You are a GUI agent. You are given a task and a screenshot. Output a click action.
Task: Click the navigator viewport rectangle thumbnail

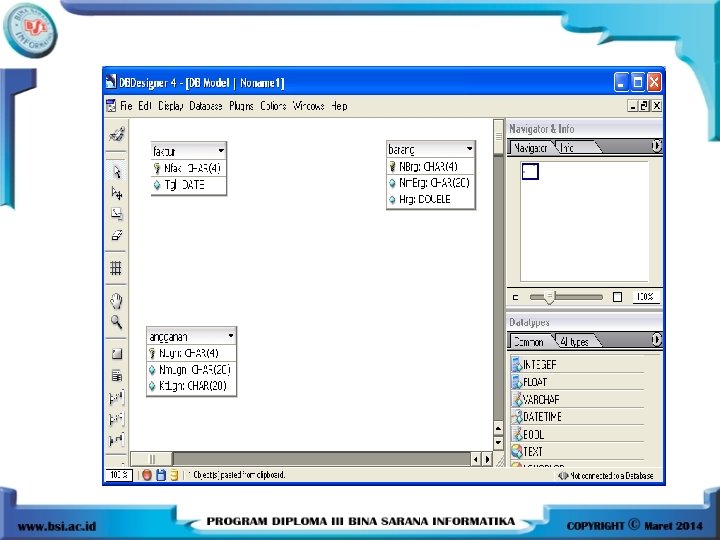(530, 171)
